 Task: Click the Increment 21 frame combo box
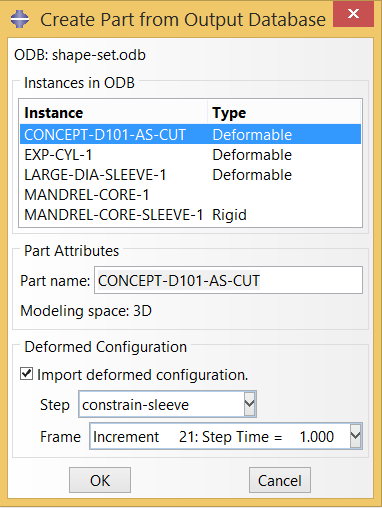[226, 436]
